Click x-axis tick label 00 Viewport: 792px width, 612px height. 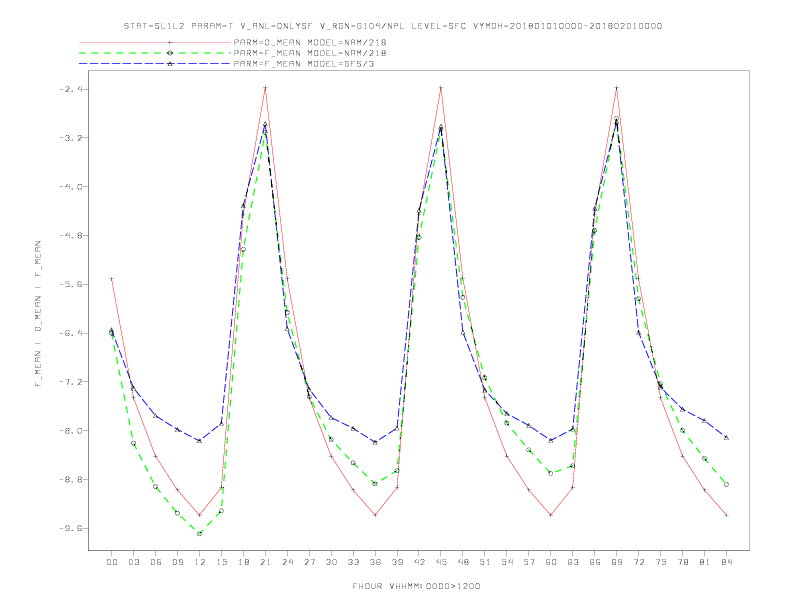tap(112, 562)
